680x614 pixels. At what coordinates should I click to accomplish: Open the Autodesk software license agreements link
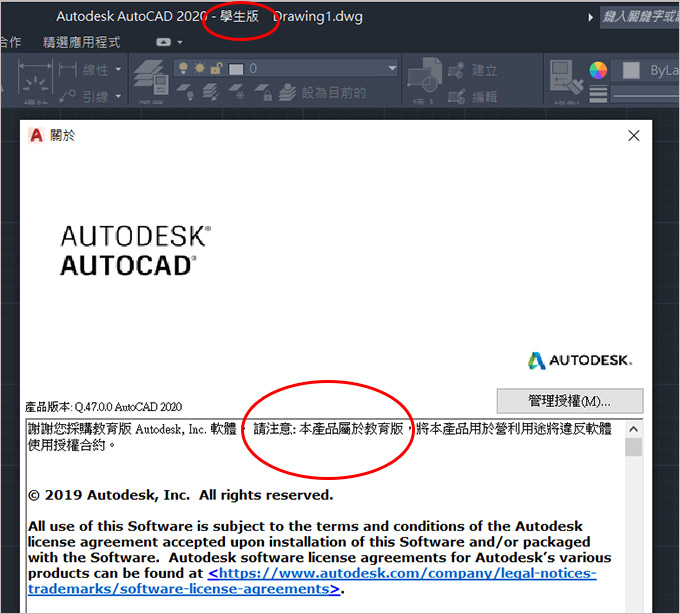[x=312, y=581]
